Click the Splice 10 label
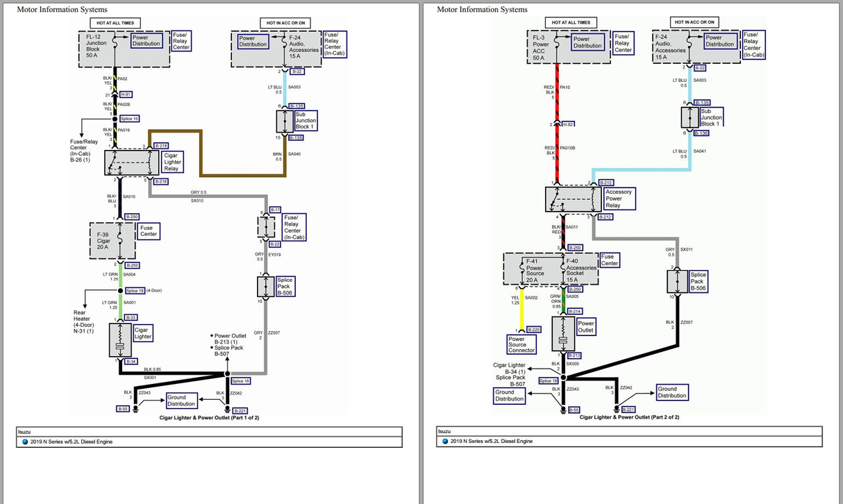Image resolution: width=843 pixels, height=504 pixels. [130, 119]
